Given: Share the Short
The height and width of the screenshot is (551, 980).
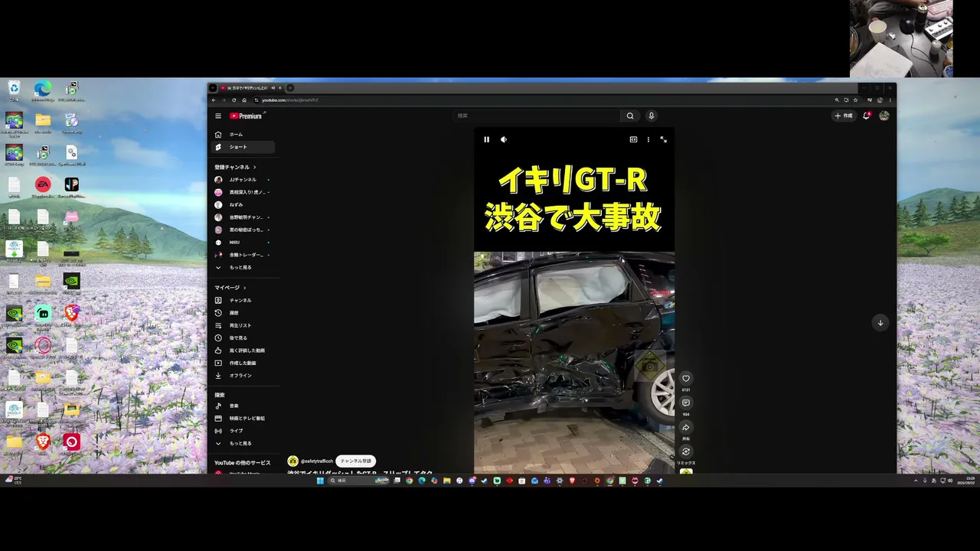Looking at the screenshot, I should point(686,427).
